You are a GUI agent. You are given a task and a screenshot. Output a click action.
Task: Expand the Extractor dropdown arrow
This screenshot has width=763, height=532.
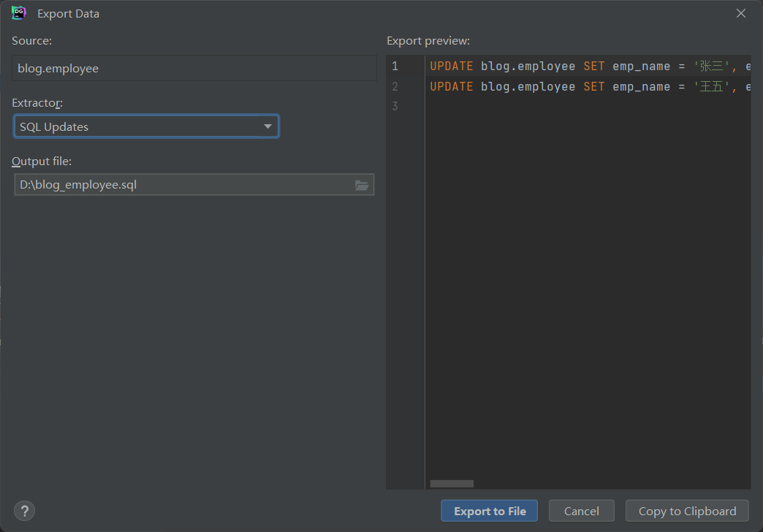(x=267, y=126)
